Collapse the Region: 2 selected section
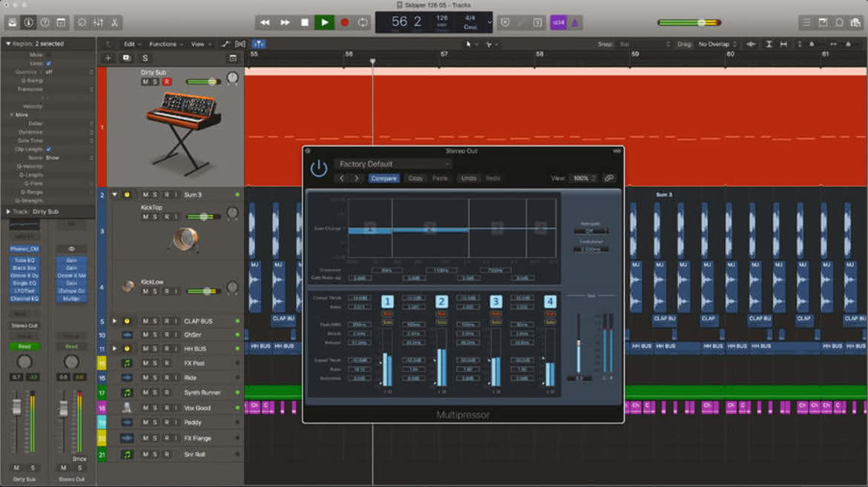 [7, 44]
